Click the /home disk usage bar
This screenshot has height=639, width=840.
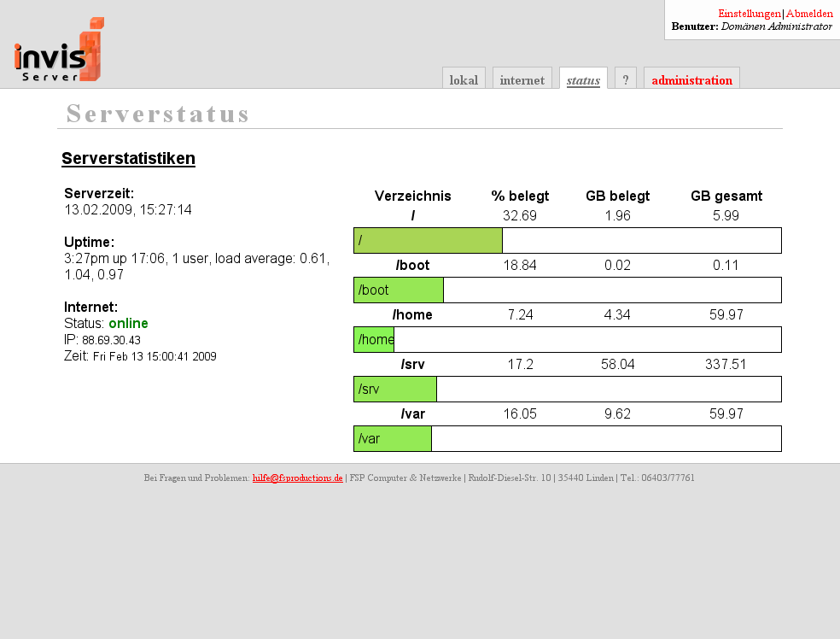tap(567, 340)
